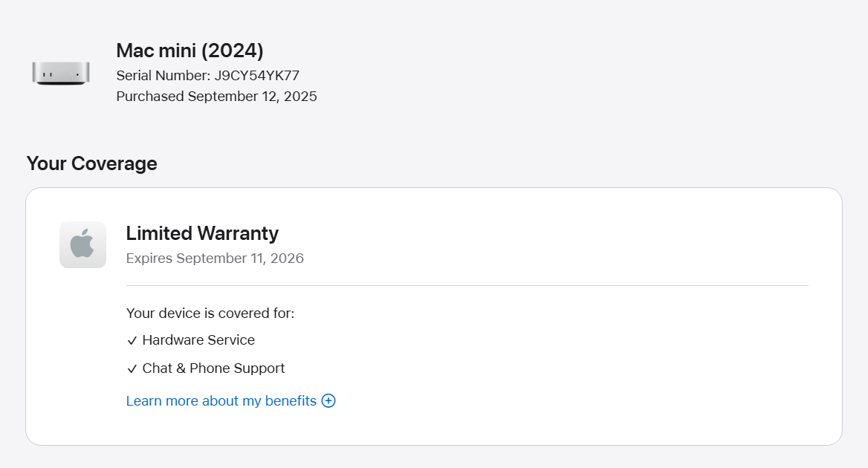This screenshot has height=468, width=868.
Task: Click the Serial Number: J9CY54YK77 text
Action: [x=207, y=75]
